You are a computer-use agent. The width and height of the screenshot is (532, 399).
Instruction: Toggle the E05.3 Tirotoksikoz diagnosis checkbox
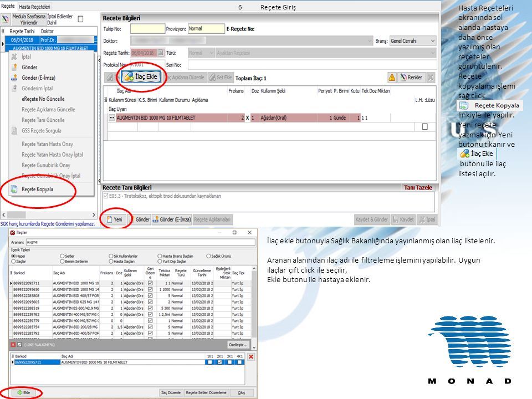(x=106, y=196)
